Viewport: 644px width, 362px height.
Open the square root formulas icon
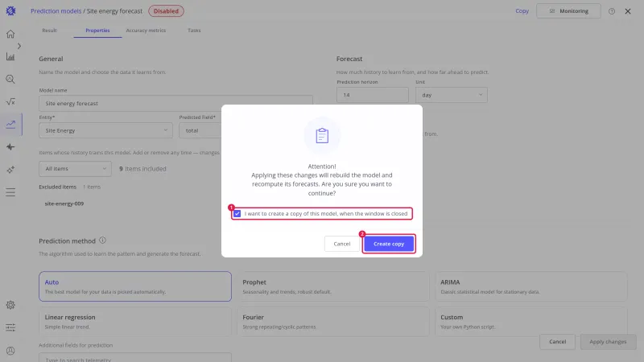(x=10, y=101)
